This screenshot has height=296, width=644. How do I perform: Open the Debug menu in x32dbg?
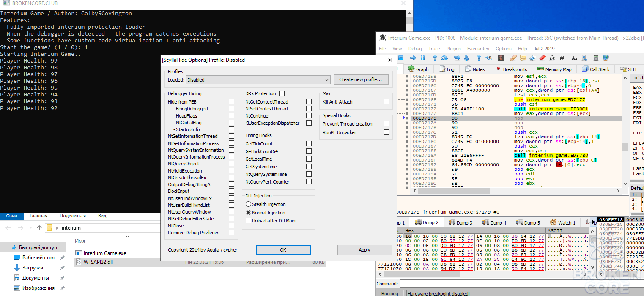415,49
